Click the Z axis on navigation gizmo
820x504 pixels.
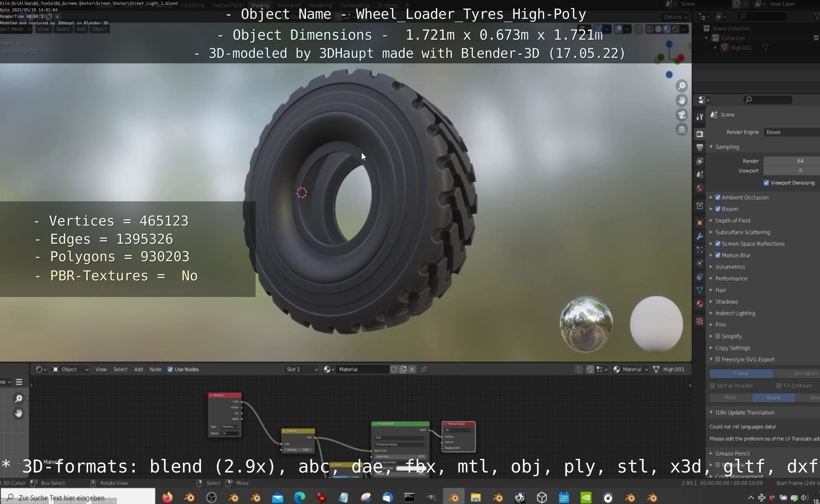pyautogui.click(x=669, y=44)
